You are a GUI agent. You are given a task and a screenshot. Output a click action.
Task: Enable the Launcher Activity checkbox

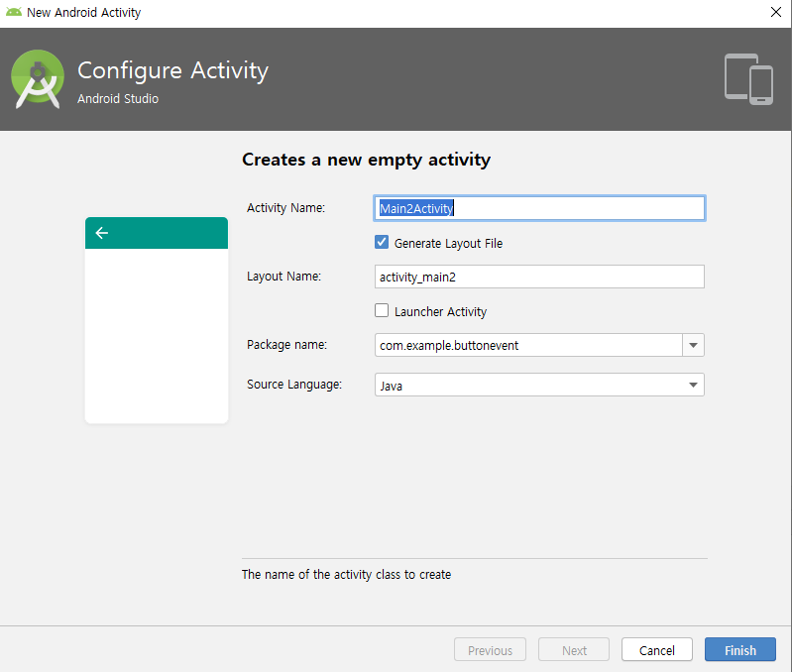(x=382, y=310)
